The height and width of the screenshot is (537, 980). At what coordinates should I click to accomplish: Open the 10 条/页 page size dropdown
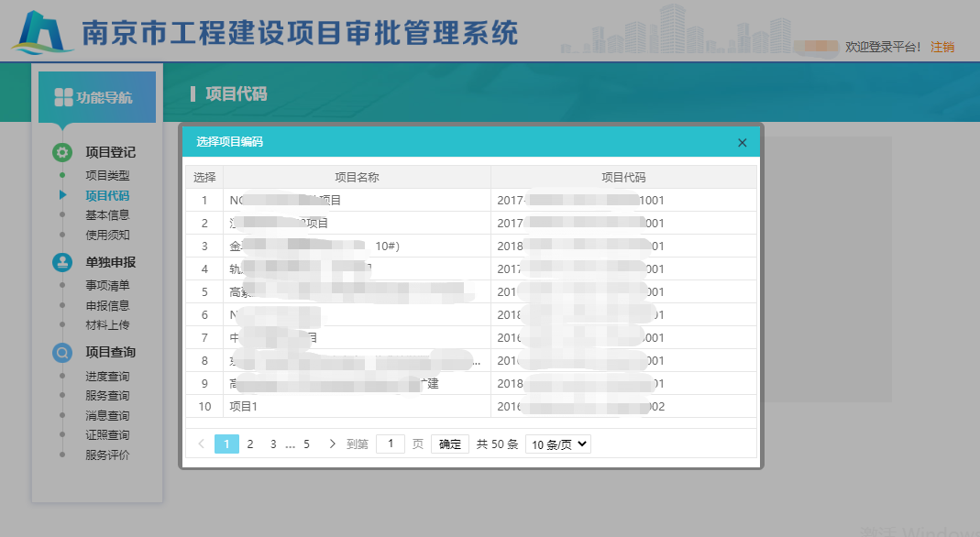pyautogui.click(x=557, y=444)
